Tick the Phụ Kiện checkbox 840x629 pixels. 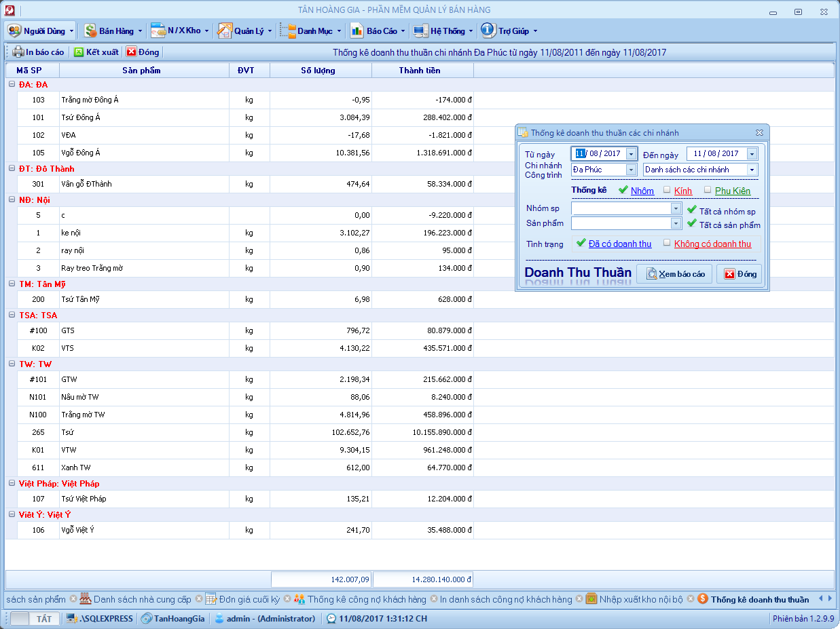coord(708,190)
